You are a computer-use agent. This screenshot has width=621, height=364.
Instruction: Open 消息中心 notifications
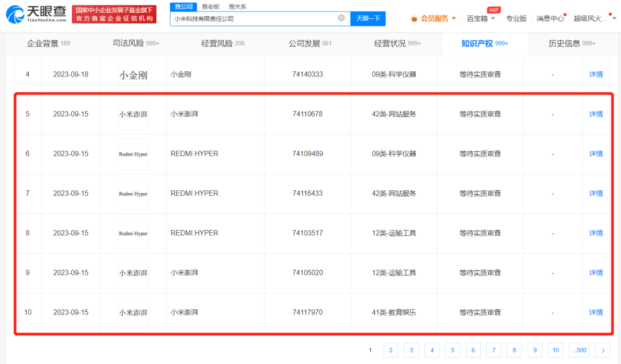(x=550, y=18)
